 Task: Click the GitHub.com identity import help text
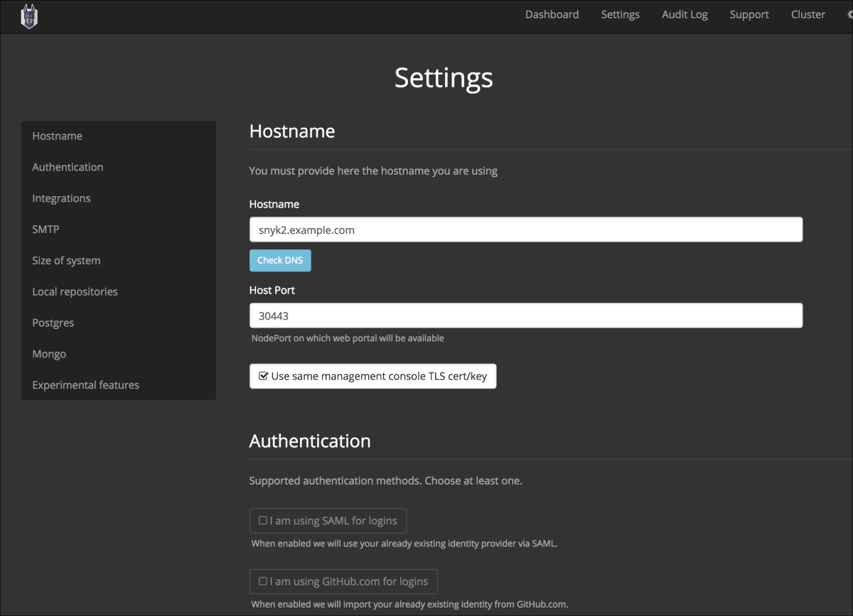(x=409, y=605)
